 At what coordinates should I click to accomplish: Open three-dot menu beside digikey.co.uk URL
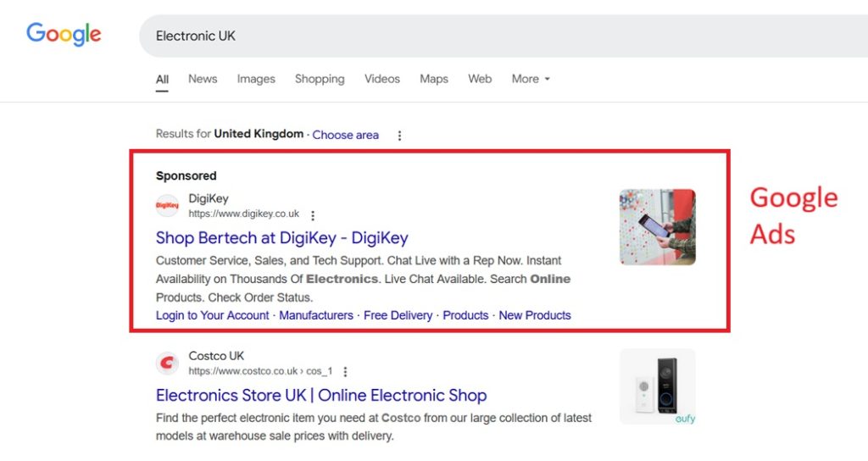pyautogui.click(x=313, y=215)
